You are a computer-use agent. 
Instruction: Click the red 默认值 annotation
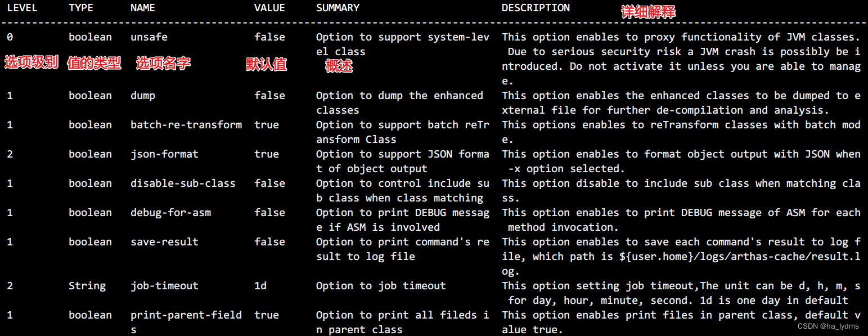pos(267,65)
